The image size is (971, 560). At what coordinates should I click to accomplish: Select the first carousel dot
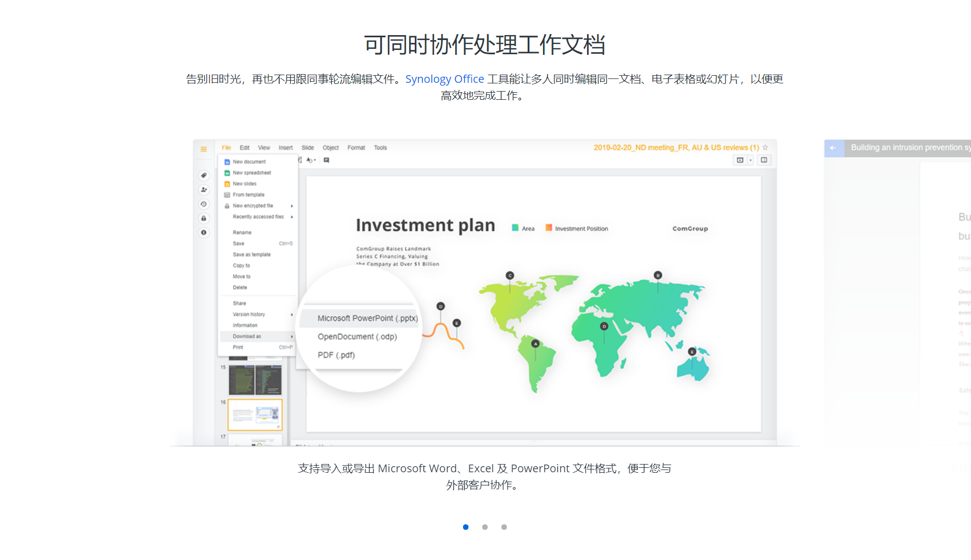click(466, 527)
